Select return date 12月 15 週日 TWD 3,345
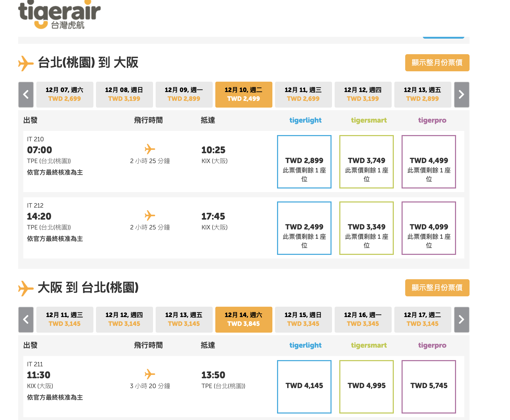This screenshot has height=420, width=510. coord(304,320)
